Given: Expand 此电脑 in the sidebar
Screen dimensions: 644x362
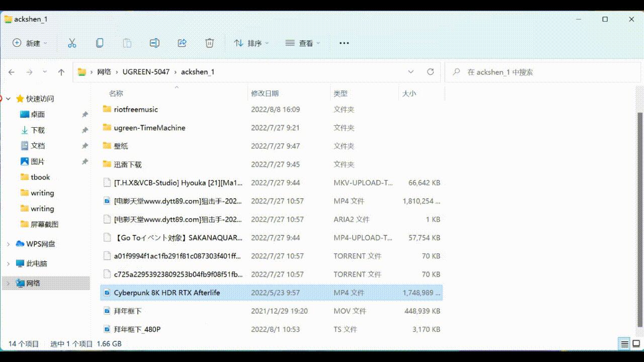Looking at the screenshot, I should (7, 263).
